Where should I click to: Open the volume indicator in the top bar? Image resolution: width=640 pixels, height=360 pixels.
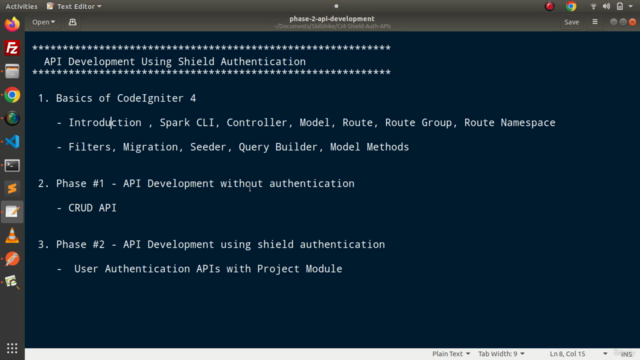(x=607, y=6)
